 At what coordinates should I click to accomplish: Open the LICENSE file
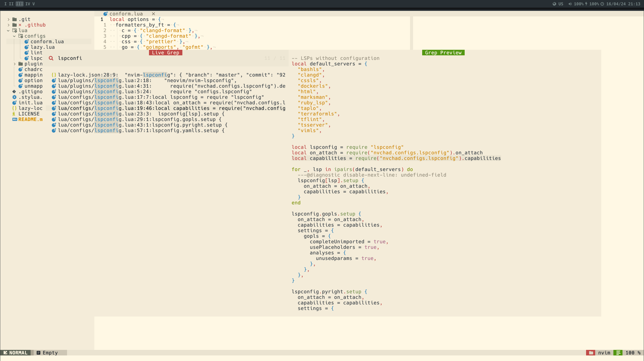(x=29, y=114)
